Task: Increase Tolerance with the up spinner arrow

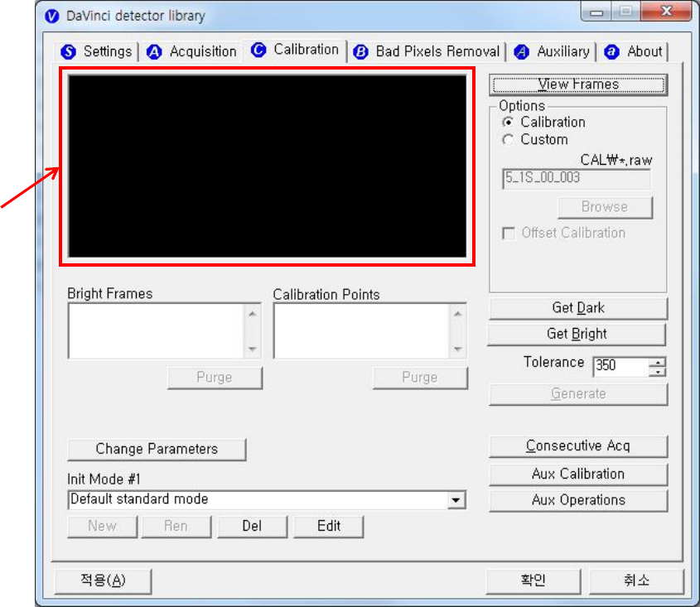Action: pos(658,362)
